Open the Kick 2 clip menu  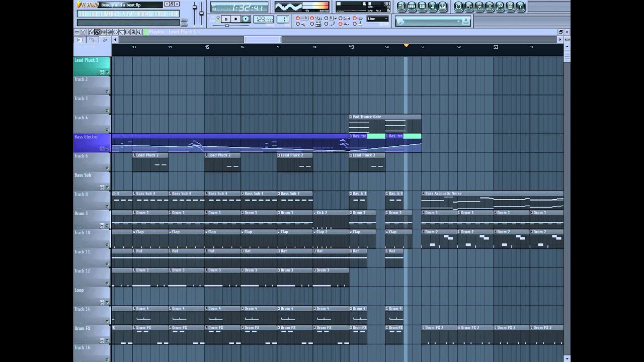pos(315,213)
